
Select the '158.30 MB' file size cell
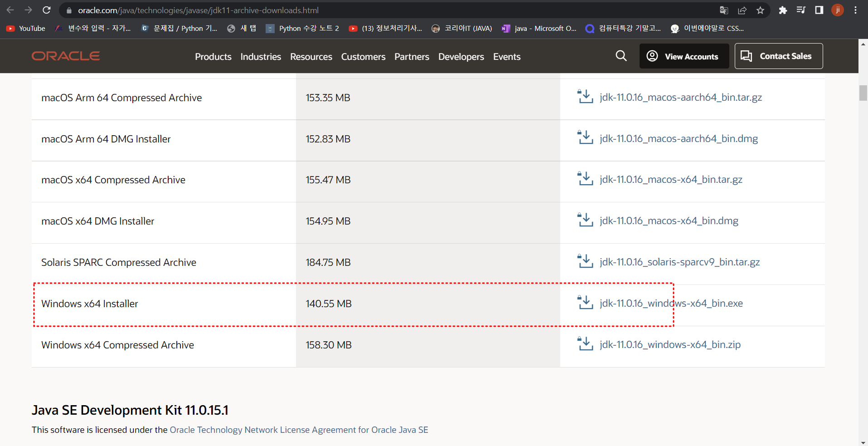(x=329, y=345)
